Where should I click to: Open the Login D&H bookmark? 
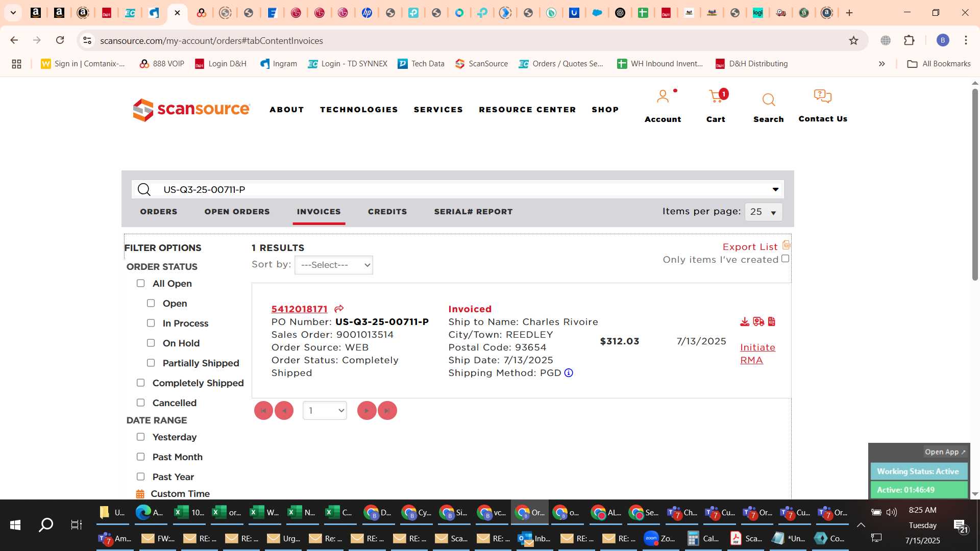click(221, 64)
